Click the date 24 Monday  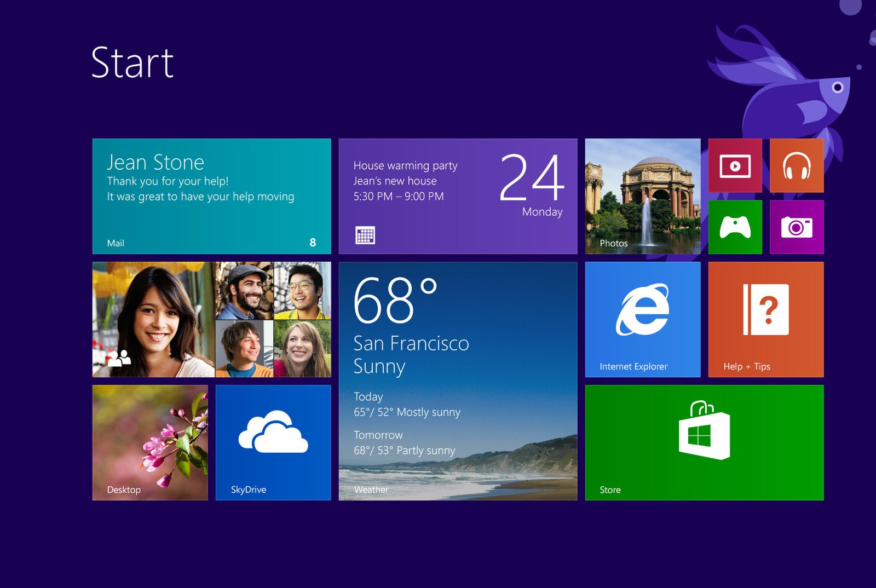[532, 185]
